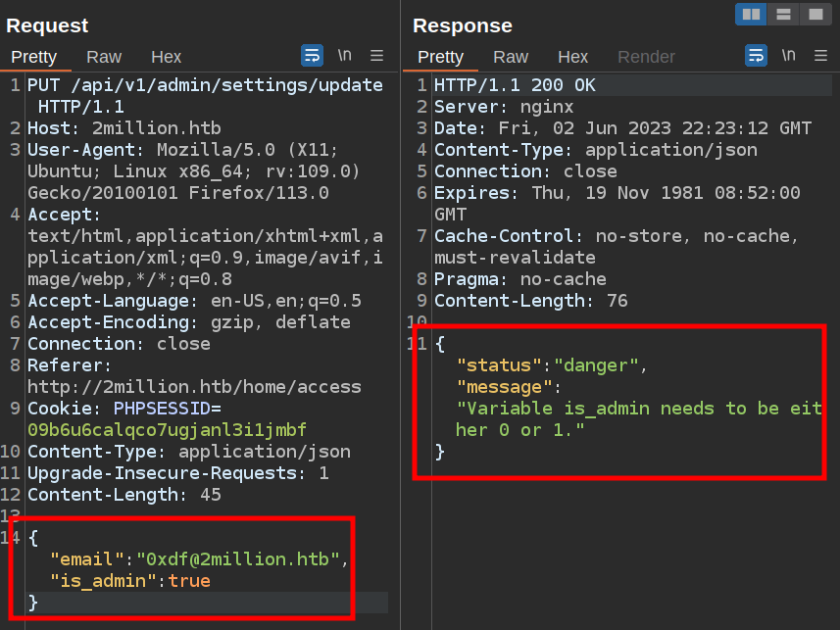This screenshot has height=630, width=840.
Task: Open the Render tab in Response
Action: pos(646,57)
